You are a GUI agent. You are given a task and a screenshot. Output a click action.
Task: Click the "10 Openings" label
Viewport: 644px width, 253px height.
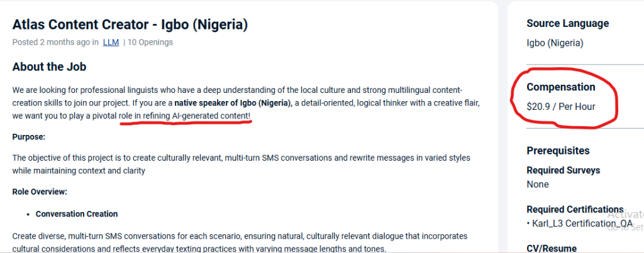[150, 43]
